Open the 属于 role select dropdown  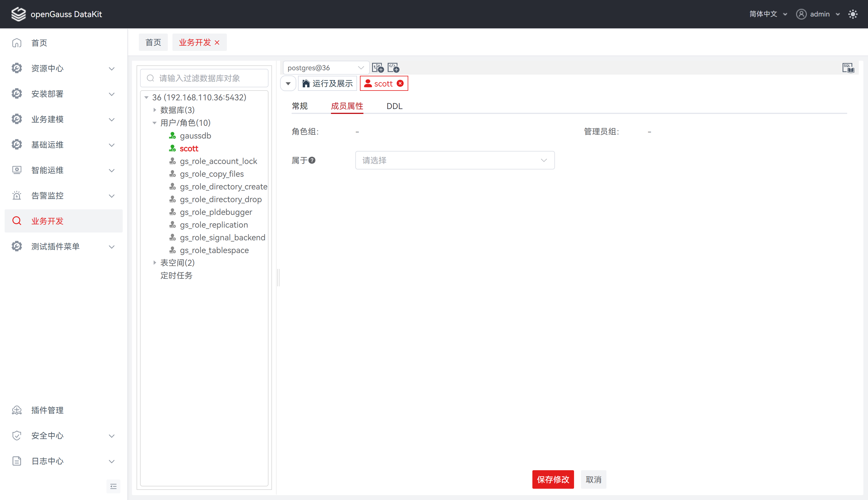click(455, 160)
